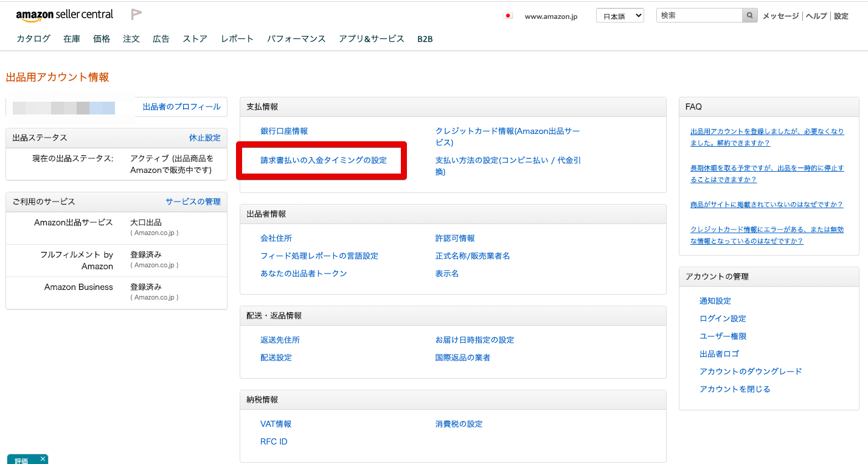Screen dimensions: 868x464
Task: Open the 価格 menu
Action: [102, 38]
